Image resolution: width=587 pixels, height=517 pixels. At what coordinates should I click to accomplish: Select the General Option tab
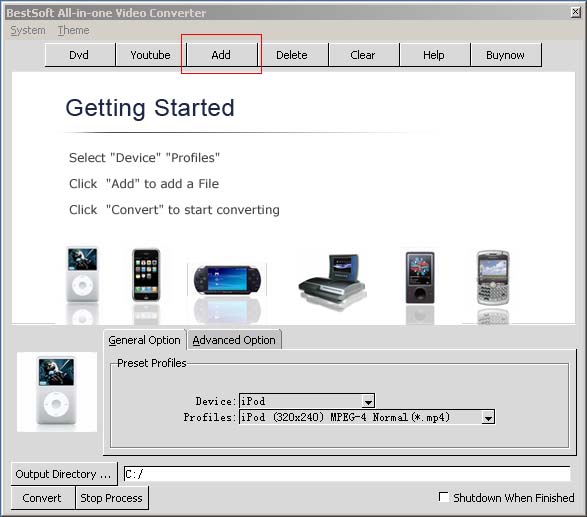point(145,340)
